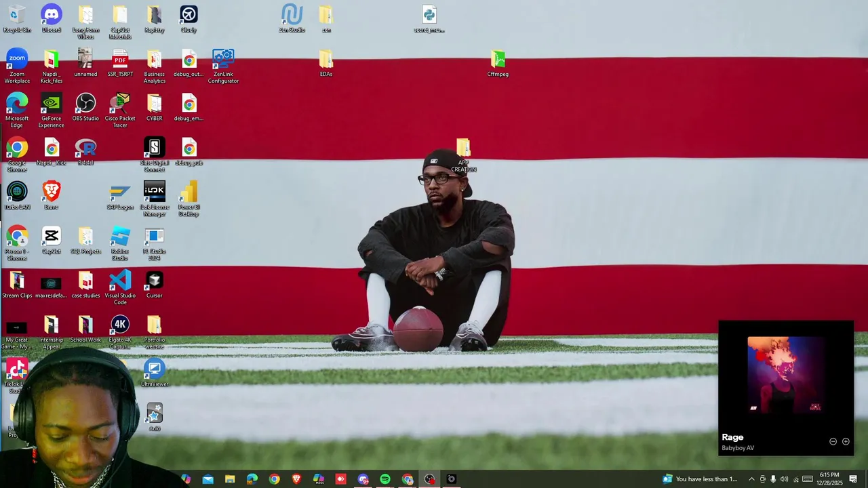The image size is (868, 488).
Task: Launch Zoom Workplace shortcut
Action: coord(17,66)
